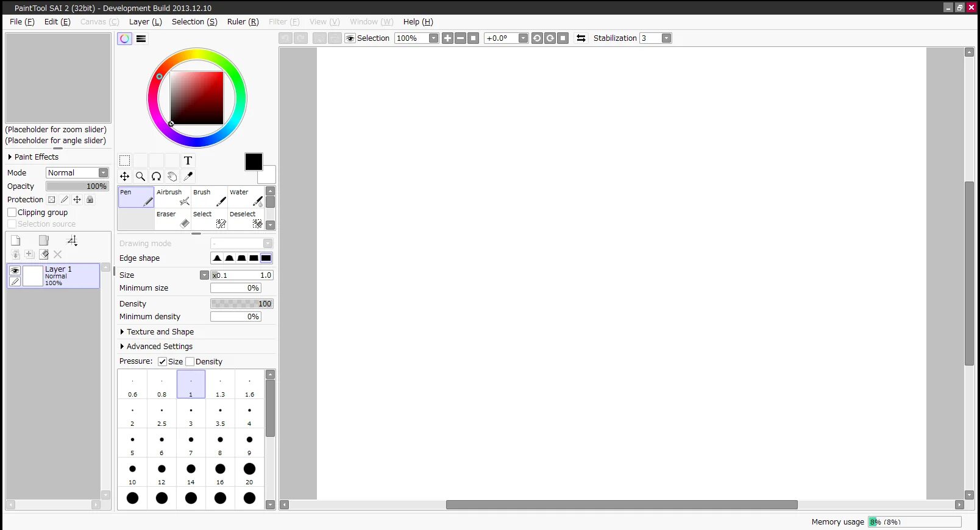Click the zoom out minus button
Image resolution: width=980 pixels, height=530 pixels.
(460, 38)
